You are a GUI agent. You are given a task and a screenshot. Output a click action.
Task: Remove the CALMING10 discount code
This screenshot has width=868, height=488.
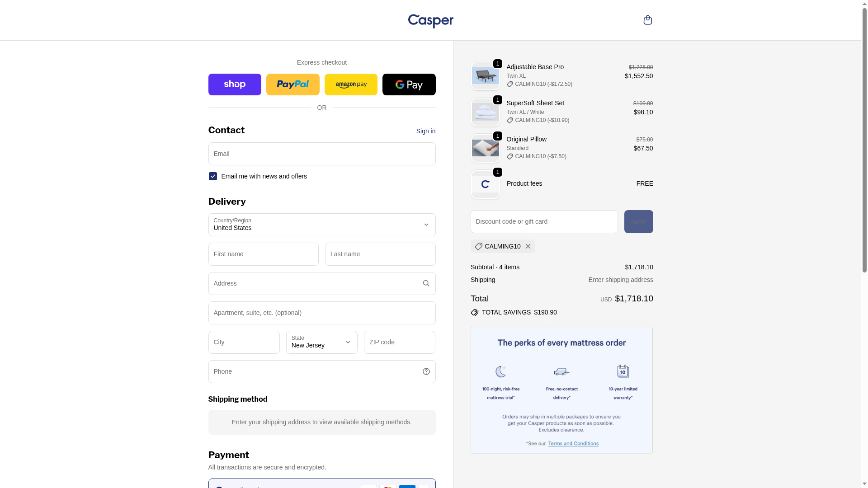pyautogui.click(x=528, y=246)
